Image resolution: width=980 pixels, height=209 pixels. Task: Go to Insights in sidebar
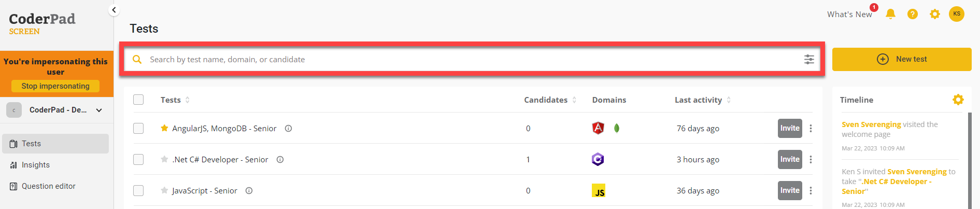(36, 165)
